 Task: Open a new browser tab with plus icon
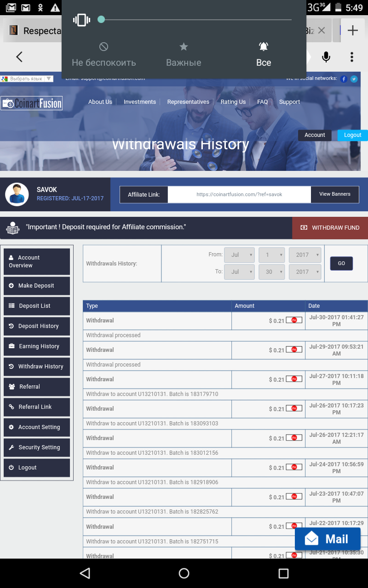pos(352,31)
